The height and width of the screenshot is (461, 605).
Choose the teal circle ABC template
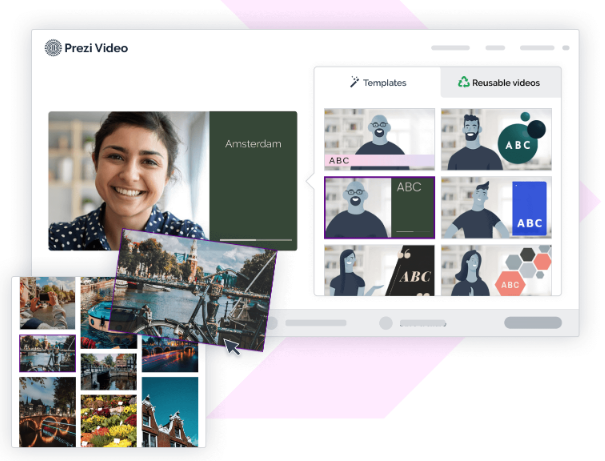[x=496, y=139]
